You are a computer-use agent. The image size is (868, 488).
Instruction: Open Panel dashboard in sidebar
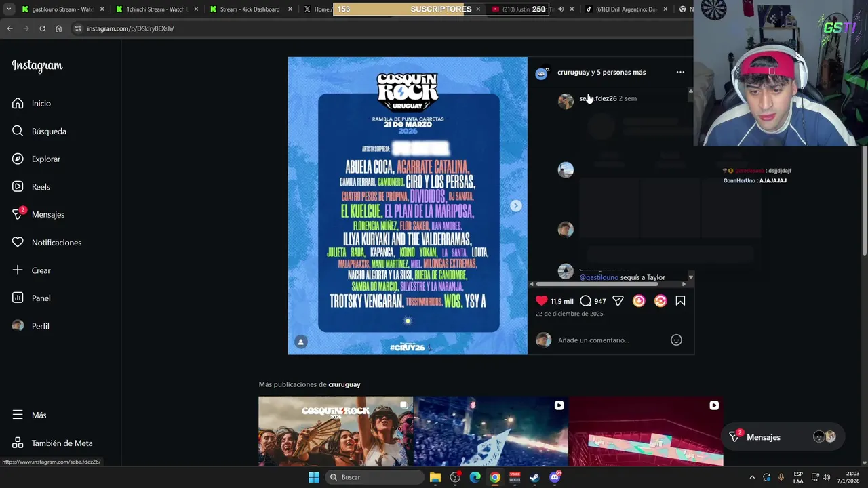point(31,298)
